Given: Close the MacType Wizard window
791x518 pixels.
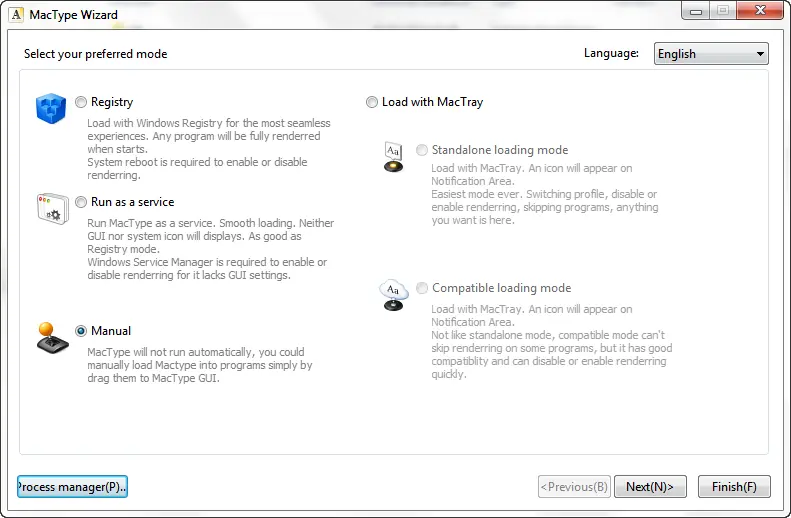Looking at the screenshot, I should coord(760,10).
